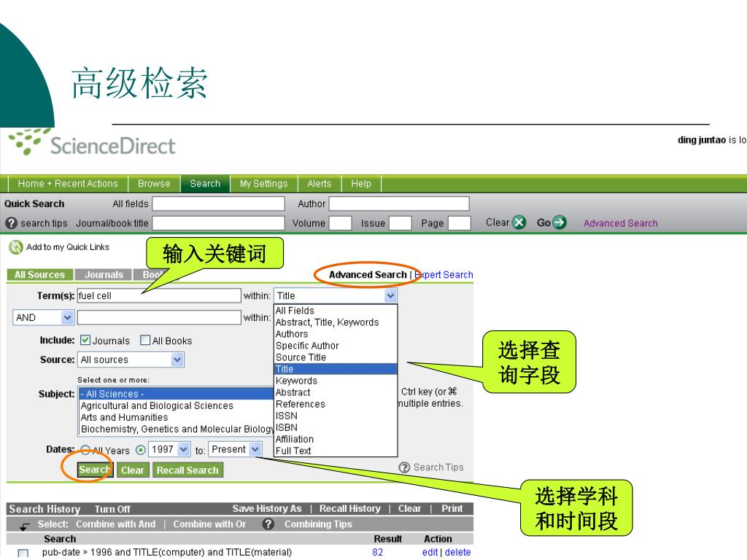747x560 pixels.
Task: Select Biochemistry, Genetics and Molecular Biology subject
Action: point(176,429)
